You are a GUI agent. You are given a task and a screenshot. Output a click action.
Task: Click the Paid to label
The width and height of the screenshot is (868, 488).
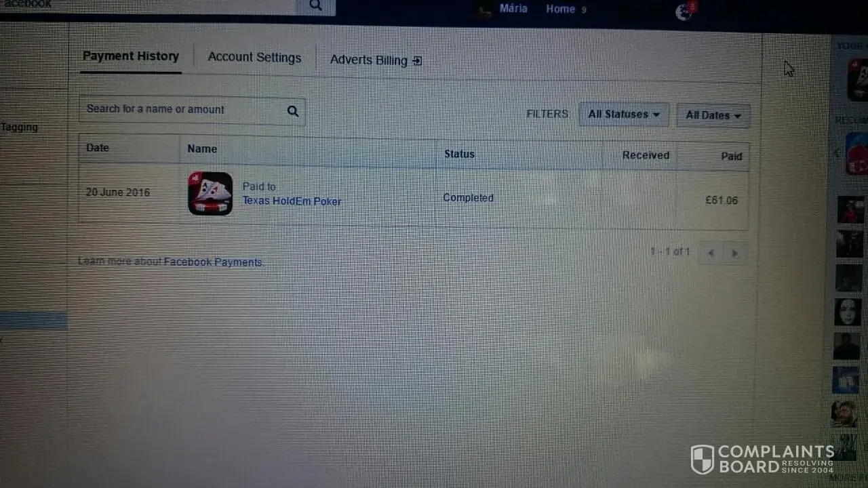click(259, 187)
